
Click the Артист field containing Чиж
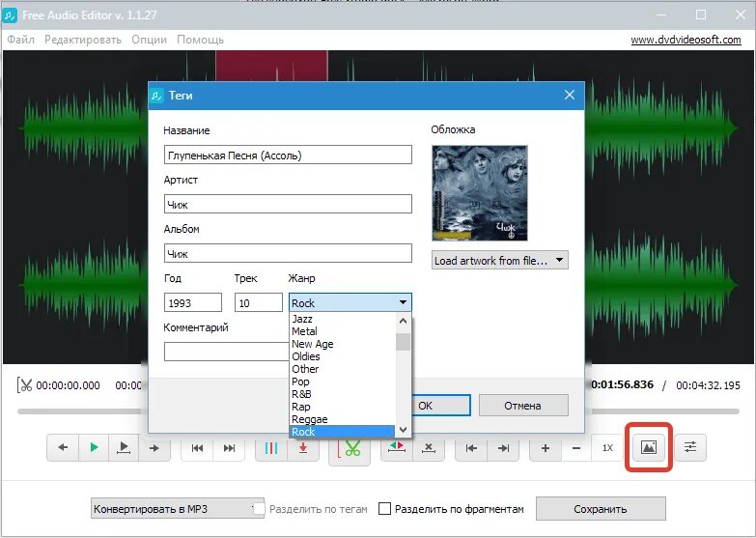pyautogui.click(x=288, y=204)
